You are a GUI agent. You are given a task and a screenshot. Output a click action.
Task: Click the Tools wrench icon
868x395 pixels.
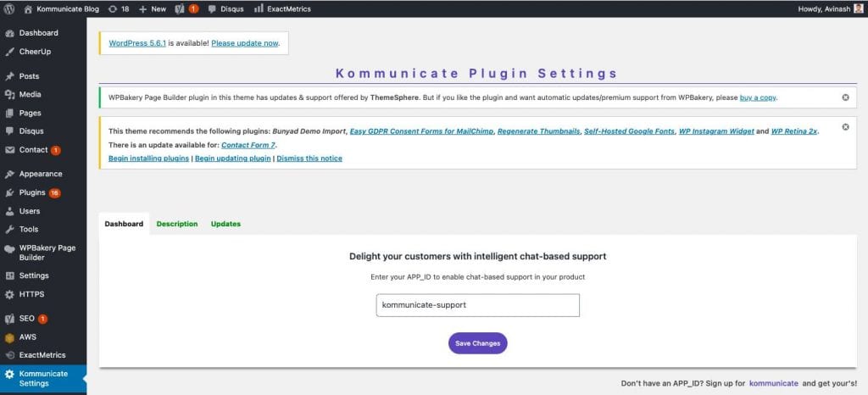(9, 230)
